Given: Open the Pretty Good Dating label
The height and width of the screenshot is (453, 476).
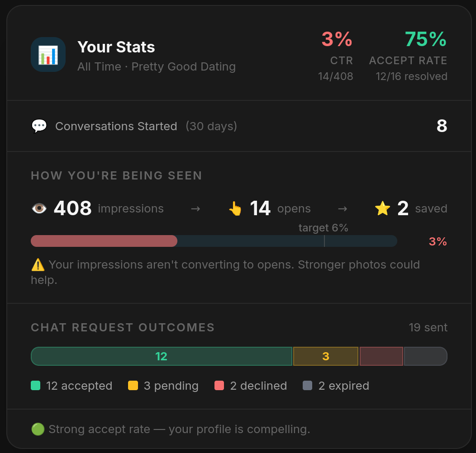Looking at the screenshot, I should click(x=183, y=66).
